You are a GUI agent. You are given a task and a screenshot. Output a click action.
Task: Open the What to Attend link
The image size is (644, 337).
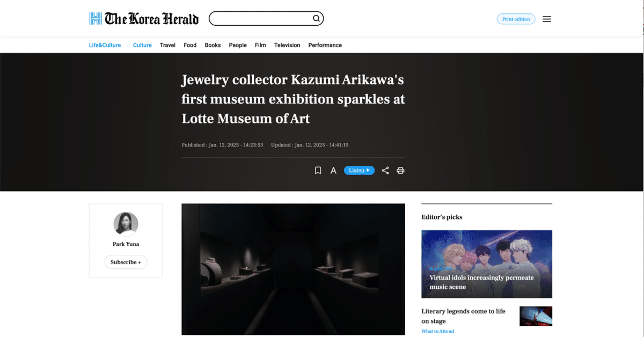click(437, 331)
